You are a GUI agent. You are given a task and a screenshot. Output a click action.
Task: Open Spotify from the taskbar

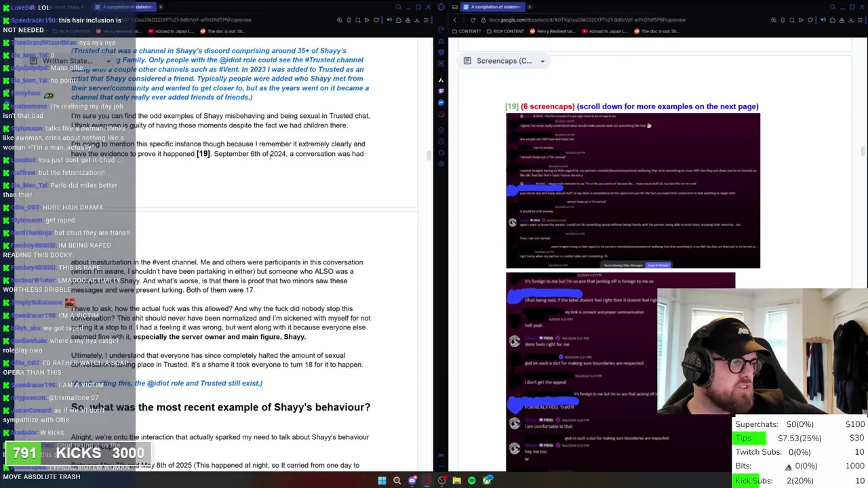coord(472,481)
